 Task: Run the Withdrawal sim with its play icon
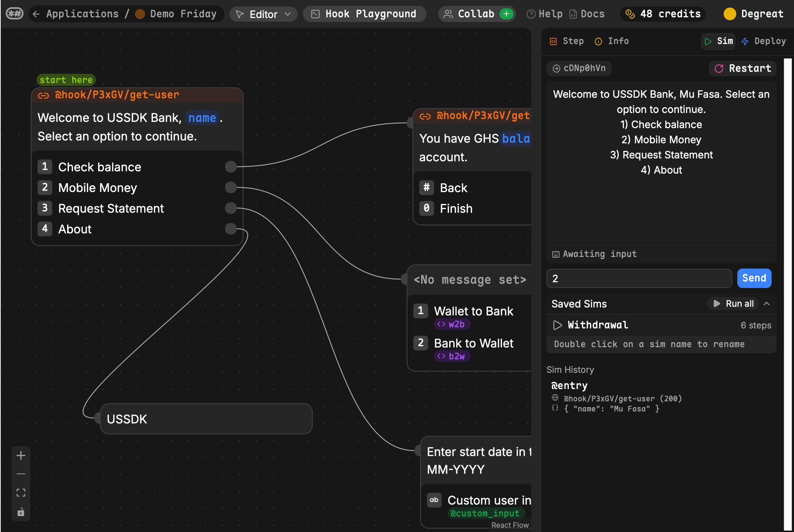pyautogui.click(x=557, y=325)
